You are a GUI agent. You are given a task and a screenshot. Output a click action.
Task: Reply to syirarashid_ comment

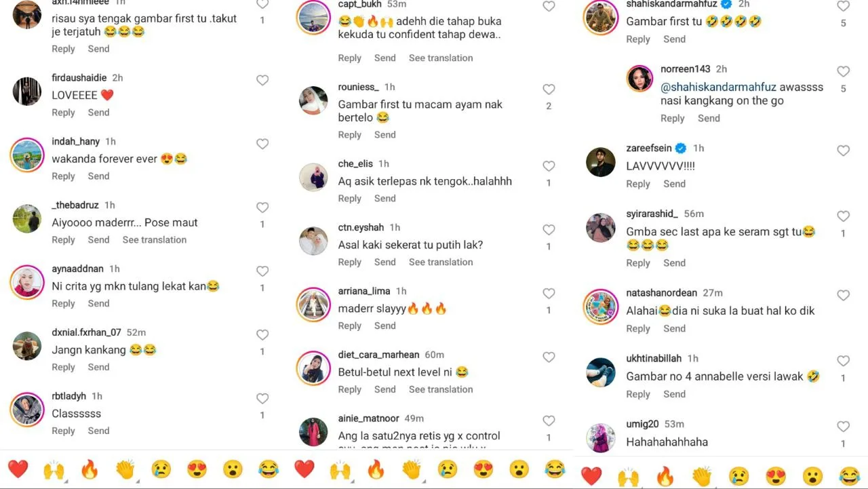638,263
